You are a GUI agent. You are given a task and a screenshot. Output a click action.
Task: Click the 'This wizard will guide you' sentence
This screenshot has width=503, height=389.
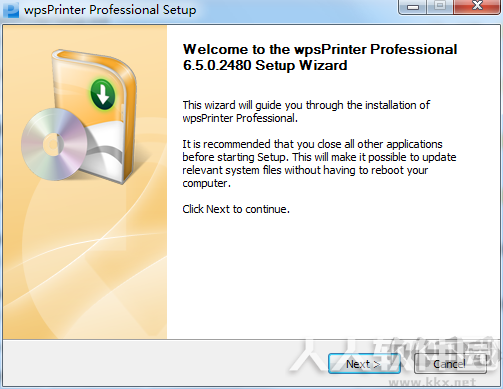click(306, 111)
